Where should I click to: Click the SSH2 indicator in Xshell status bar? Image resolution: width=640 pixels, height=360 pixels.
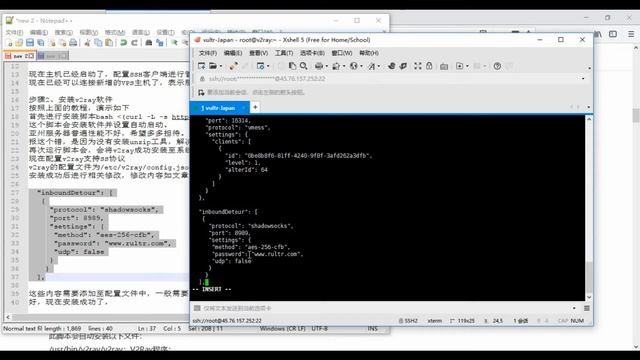click(408, 321)
